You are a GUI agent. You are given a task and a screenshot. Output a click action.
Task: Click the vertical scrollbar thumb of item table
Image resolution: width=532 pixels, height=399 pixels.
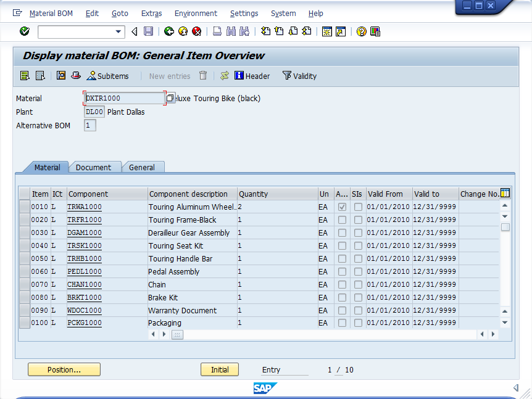(x=505, y=227)
